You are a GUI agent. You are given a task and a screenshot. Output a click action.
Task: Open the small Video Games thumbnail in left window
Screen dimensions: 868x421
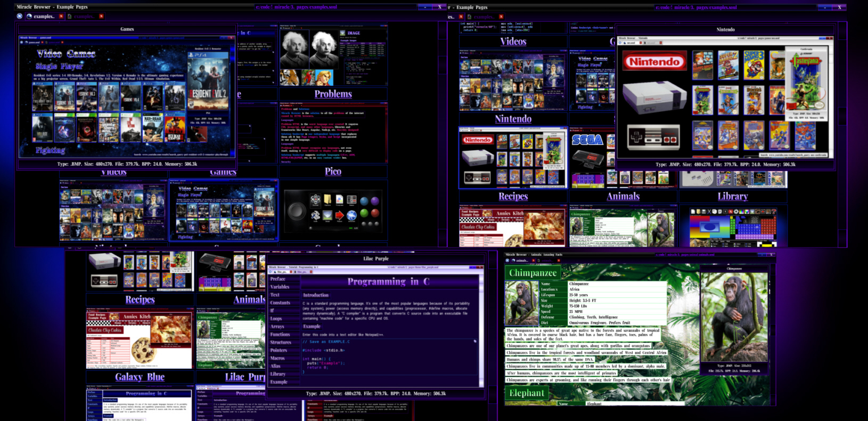224,210
